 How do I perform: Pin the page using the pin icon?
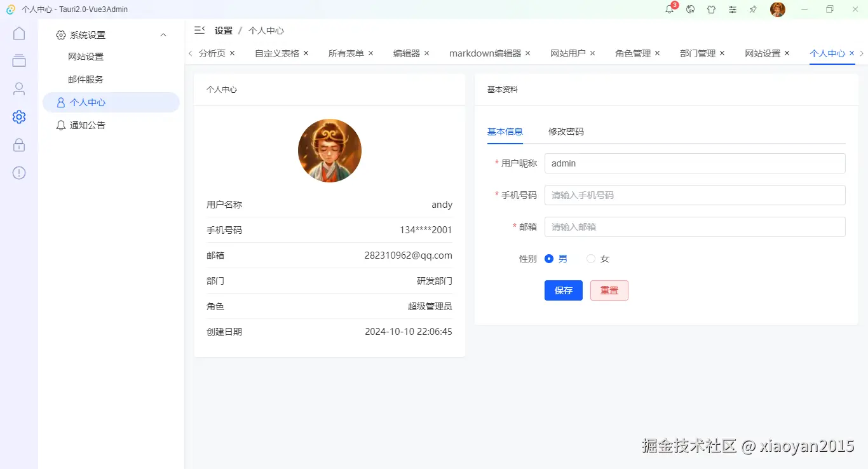[753, 10]
